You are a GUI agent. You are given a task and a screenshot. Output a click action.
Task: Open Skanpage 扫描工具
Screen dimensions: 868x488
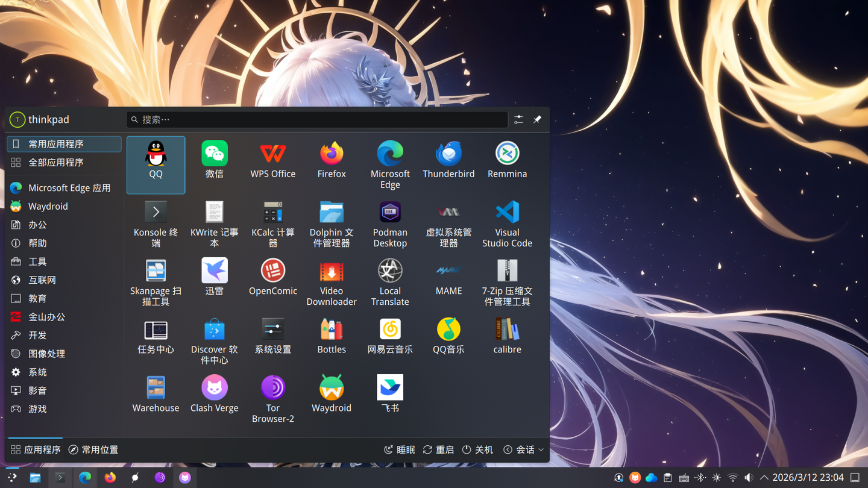tap(156, 283)
